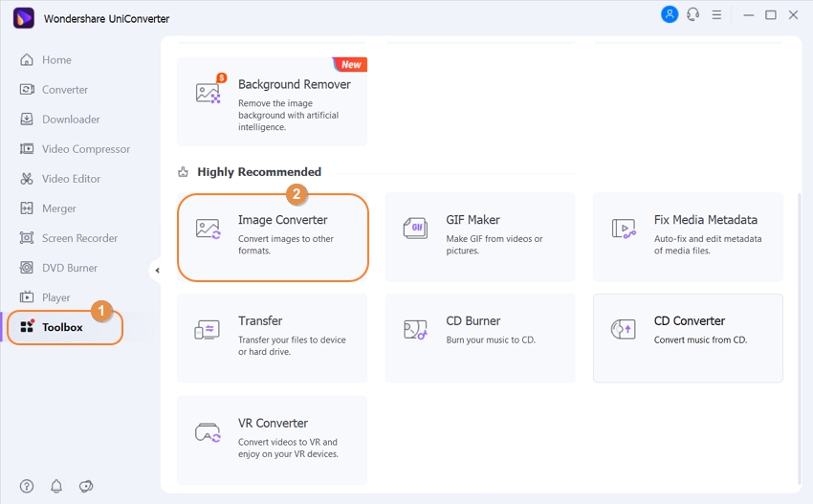Image resolution: width=813 pixels, height=504 pixels.
Task: Launch Image Converter tool title
Action: (x=282, y=220)
